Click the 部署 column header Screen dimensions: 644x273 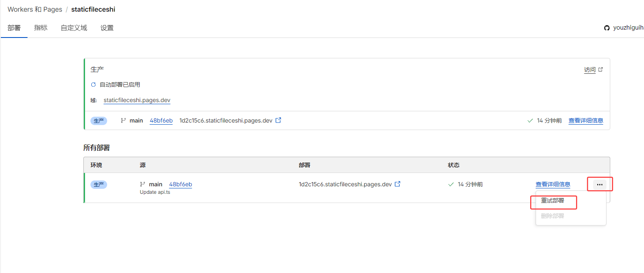pos(305,165)
